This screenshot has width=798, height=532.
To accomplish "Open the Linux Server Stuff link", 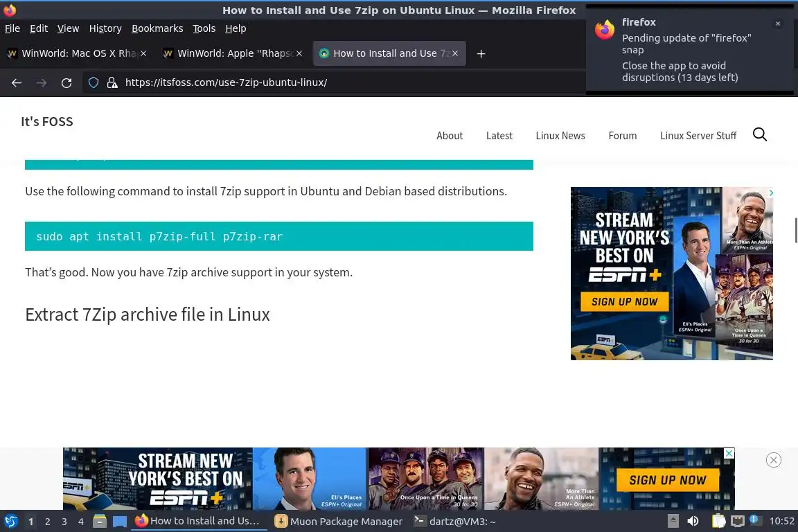I will pos(698,136).
